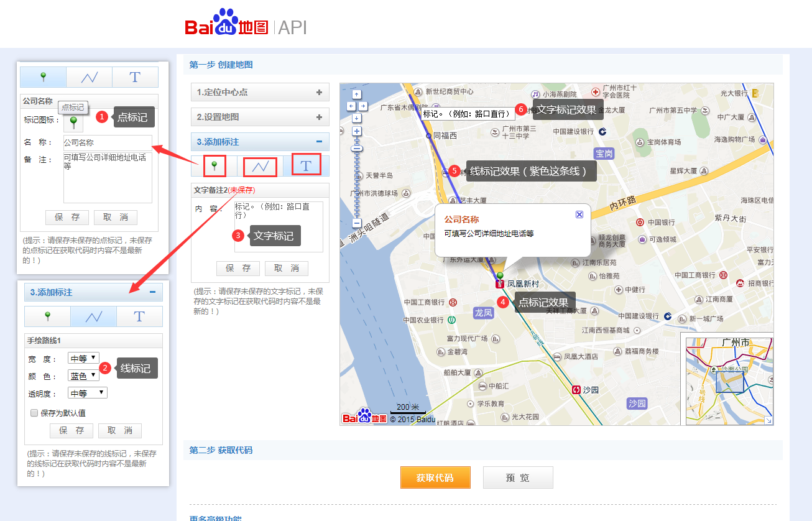Click the 龙凤 district label on the map
The image size is (812, 521).
483,312
